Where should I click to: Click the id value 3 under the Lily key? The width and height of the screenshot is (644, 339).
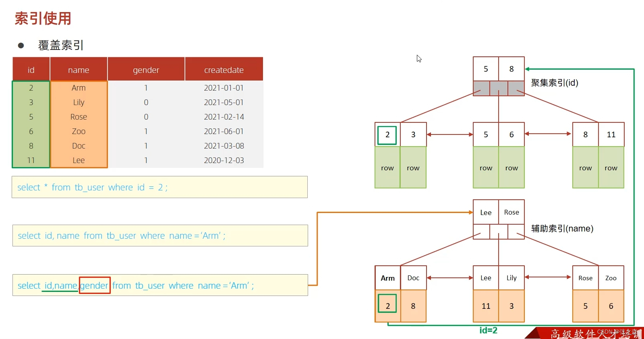(x=511, y=306)
